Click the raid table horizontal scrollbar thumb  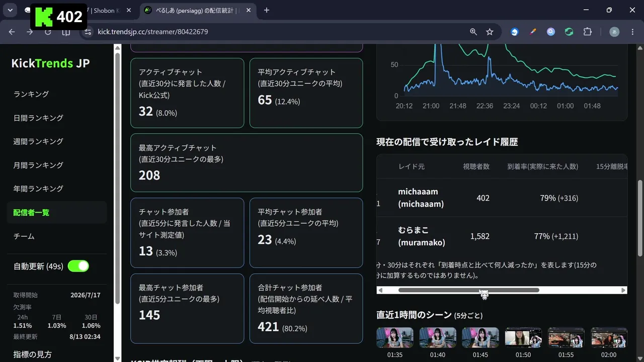tap(469, 290)
